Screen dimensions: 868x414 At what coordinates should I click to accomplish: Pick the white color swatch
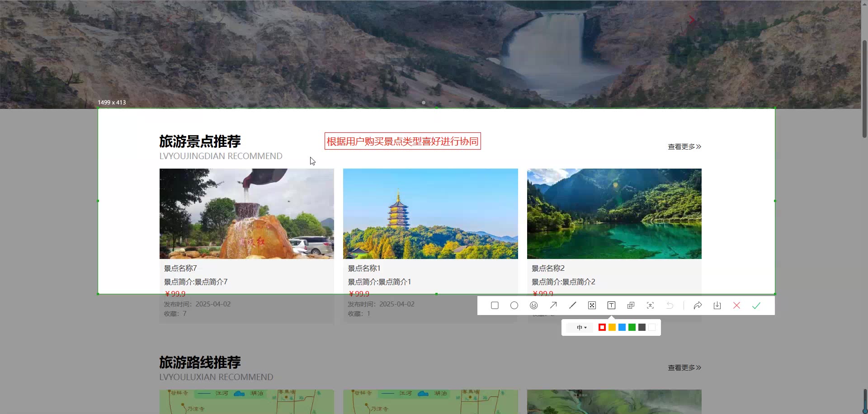point(651,327)
